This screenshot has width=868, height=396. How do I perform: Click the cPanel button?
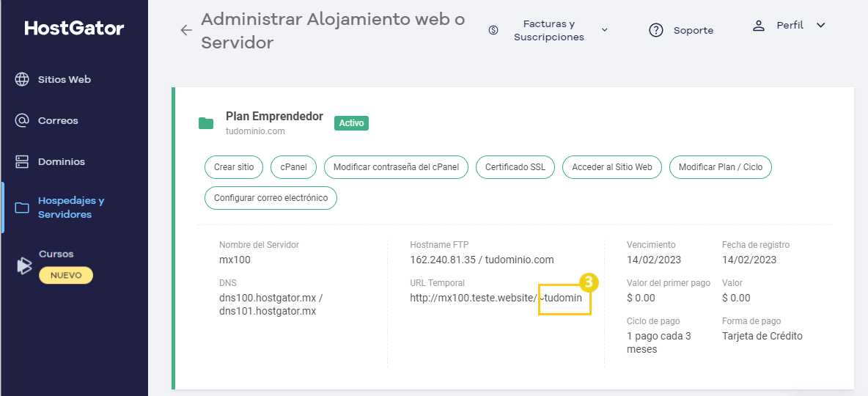(293, 166)
